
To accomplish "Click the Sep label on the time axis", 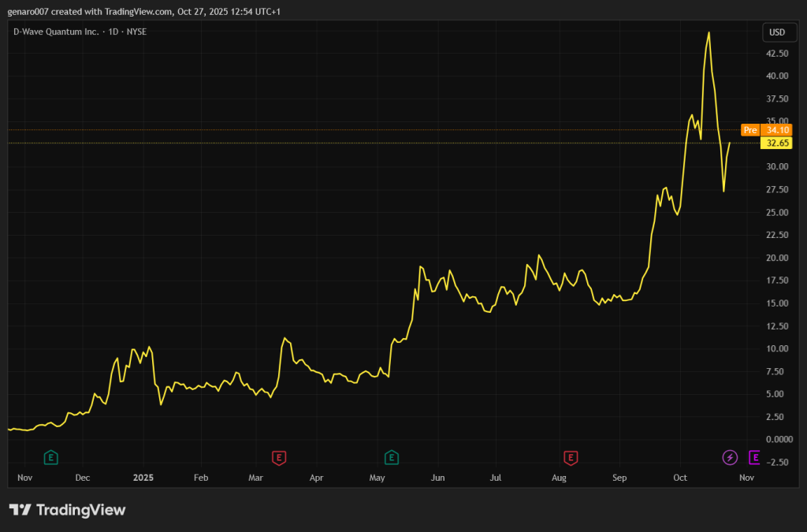I will [x=619, y=478].
